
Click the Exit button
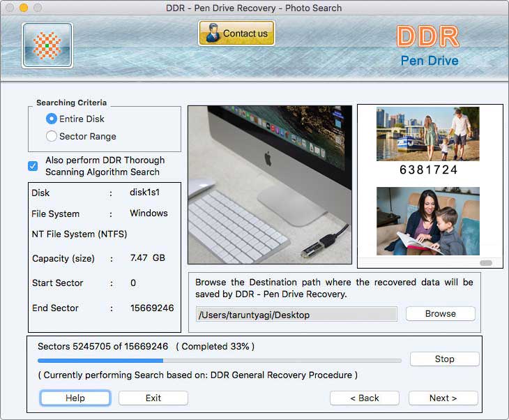(x=153, y=398)
